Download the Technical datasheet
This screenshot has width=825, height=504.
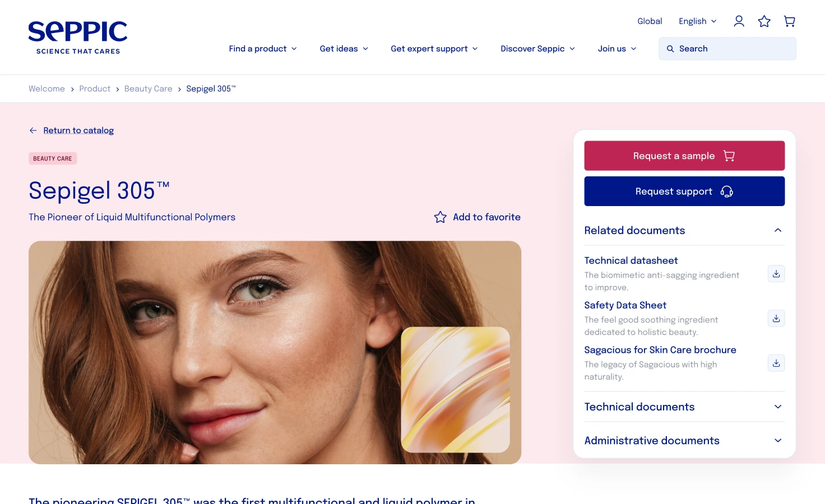[776, 274]
